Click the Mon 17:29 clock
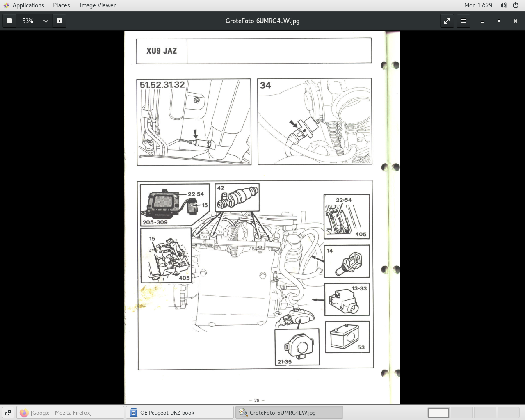 coord(478,5)
